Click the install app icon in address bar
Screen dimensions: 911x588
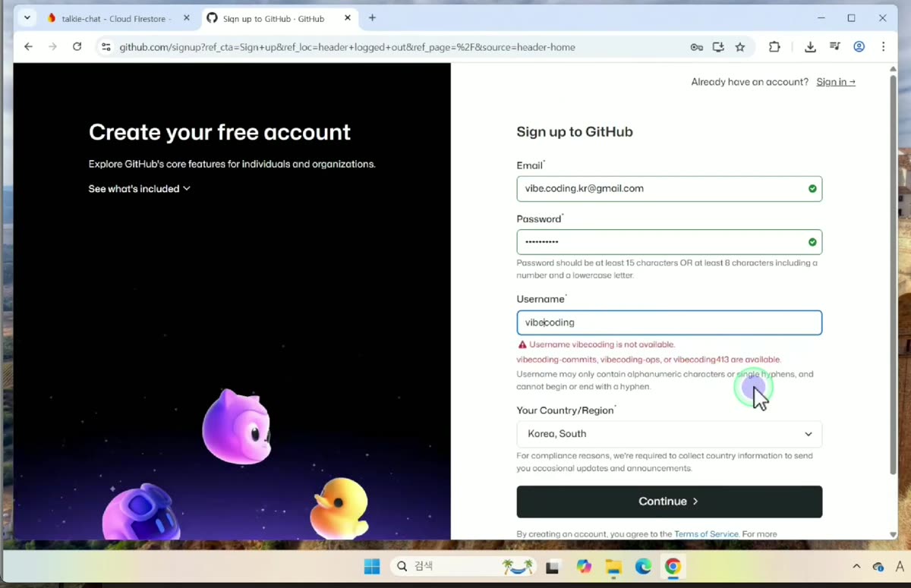(718, 47)
